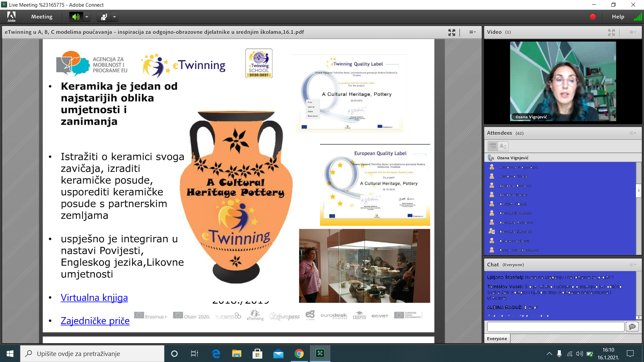This screenshot has width=644, height=362.
Task: Click the taskbar search box
Action: [92, 354]
